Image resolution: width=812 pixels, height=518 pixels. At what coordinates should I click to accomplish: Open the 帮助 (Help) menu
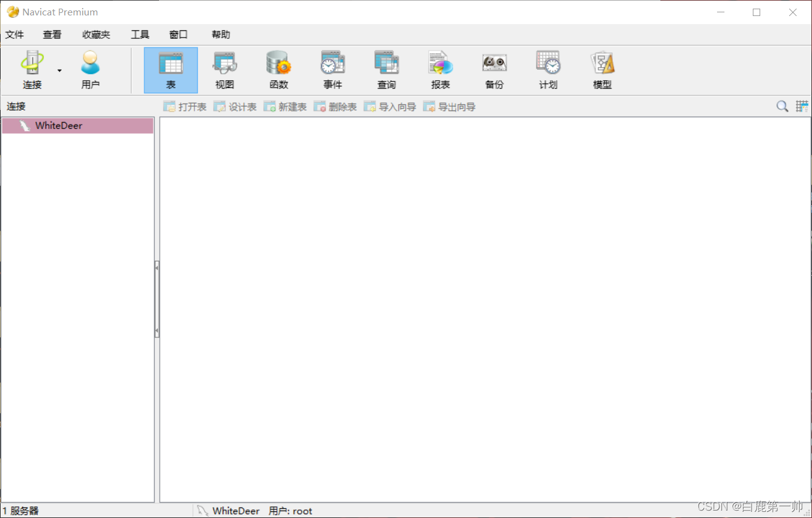click(x=221, y=35)
